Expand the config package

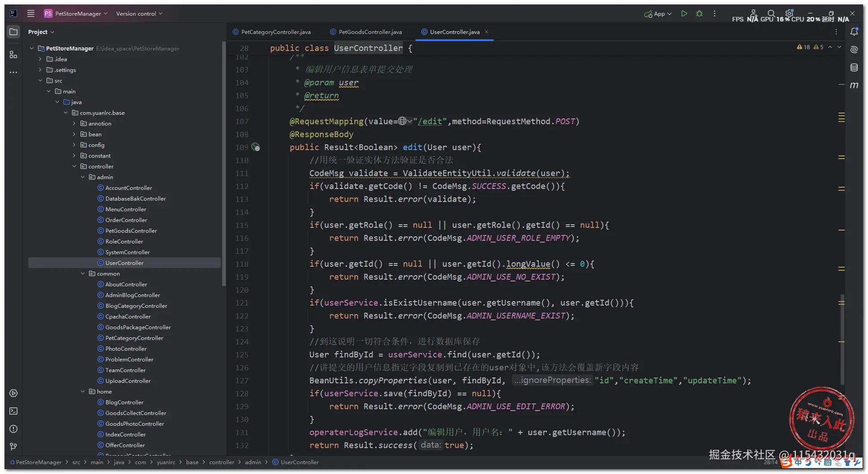(74, 145)
